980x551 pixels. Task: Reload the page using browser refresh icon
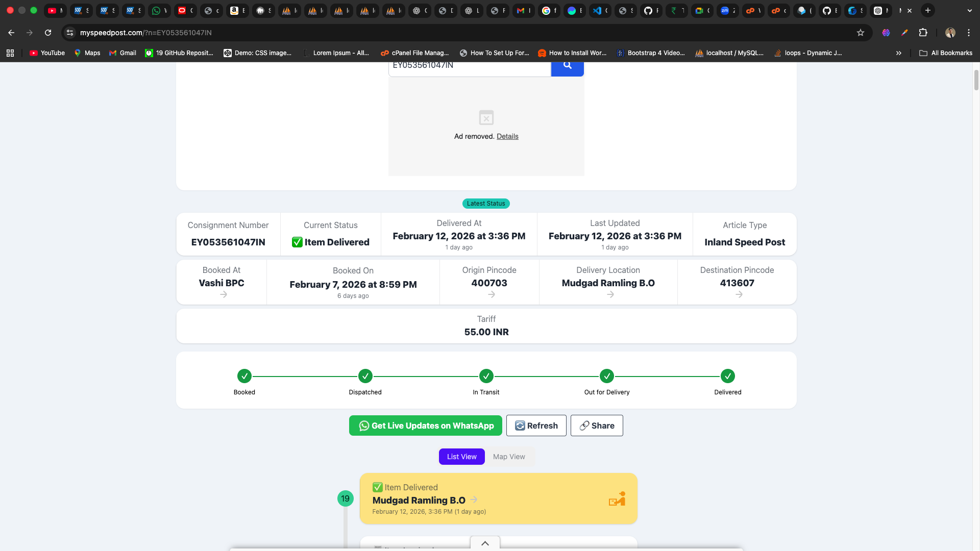coord(48,33)
